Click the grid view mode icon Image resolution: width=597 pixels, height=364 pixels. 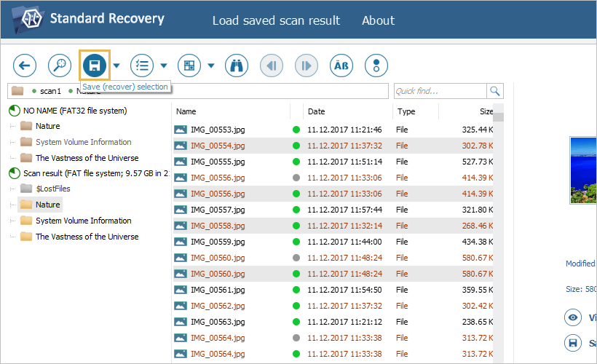coord(189,66)
